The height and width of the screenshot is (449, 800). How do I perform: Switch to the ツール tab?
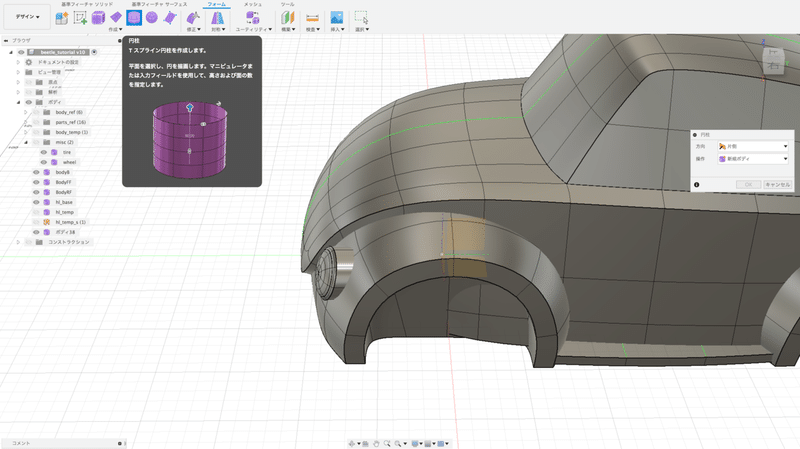(287, 4)
